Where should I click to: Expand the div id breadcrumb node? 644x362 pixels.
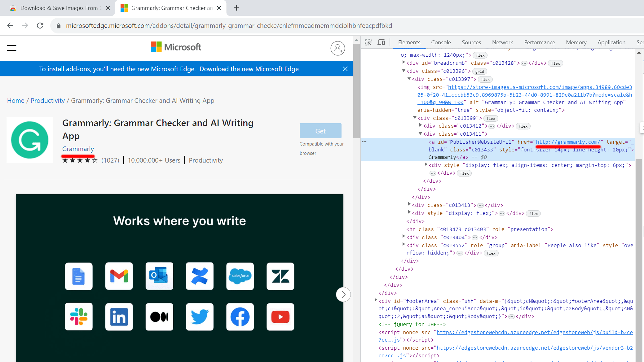point(404,63)
